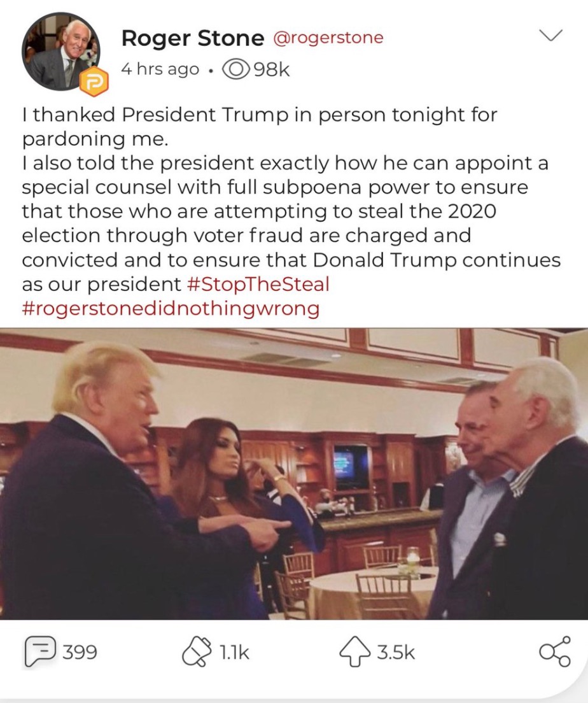Open the #StopTheSteal hashtag
588x703 pixels.
(256, 284)
